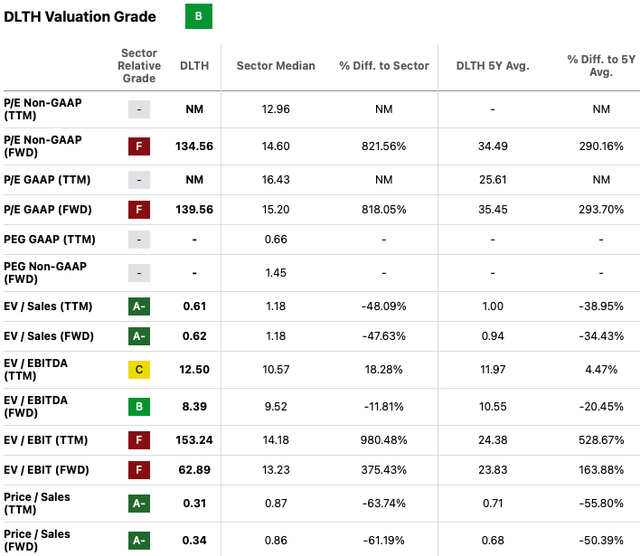Click the F grade badge for EV / EBIT (TTM)
This screenshot has width=640, height=556.
(x=139, y=445)
